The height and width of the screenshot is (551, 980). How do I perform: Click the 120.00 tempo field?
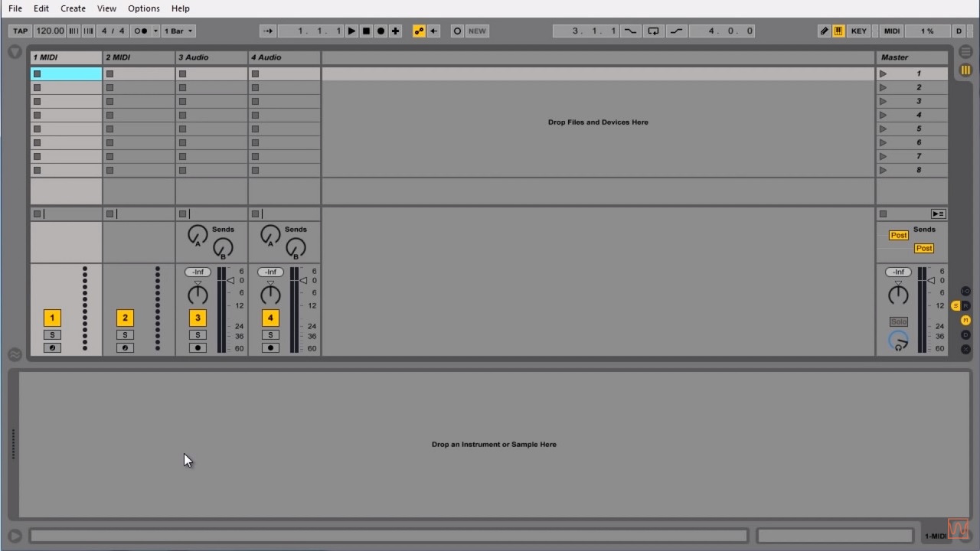(x=50, y=31)
